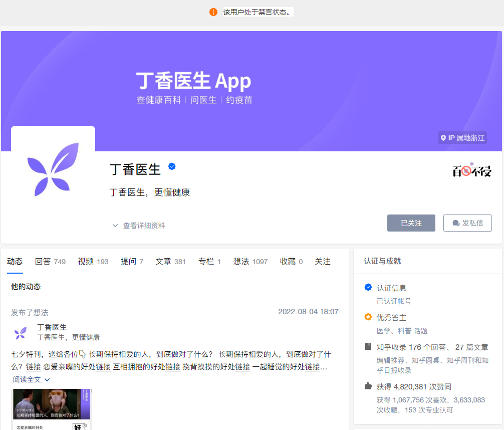
Task: Open the 链接 after 互相拥抱的好处
Action: point(173,367)
